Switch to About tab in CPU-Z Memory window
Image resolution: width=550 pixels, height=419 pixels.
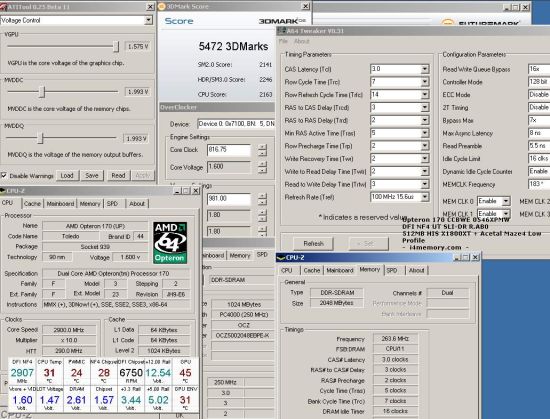click(416, 270)
